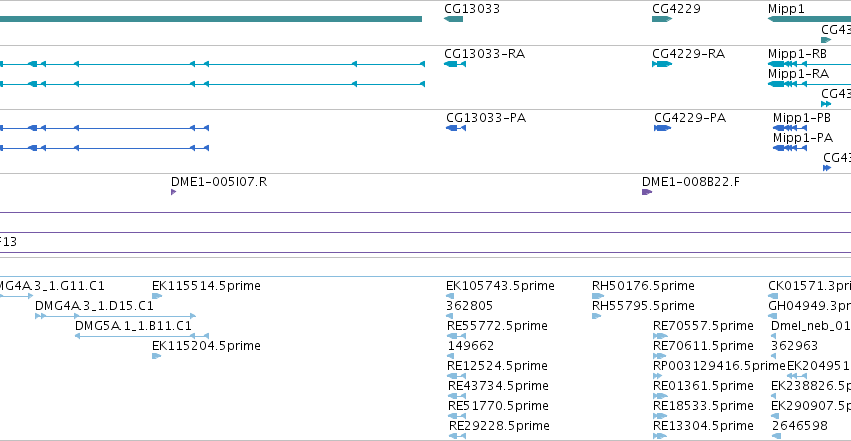Open the Mipp1 gene label

786,9
